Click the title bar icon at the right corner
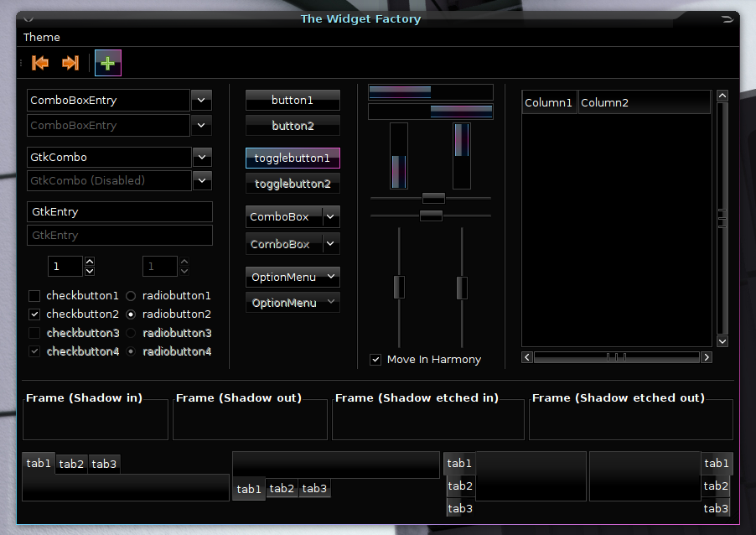 [727, 19]
